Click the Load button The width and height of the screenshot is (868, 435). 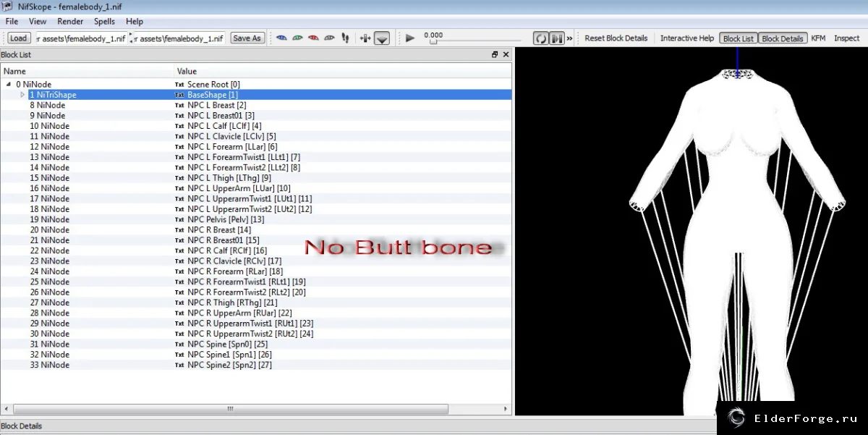19,38
